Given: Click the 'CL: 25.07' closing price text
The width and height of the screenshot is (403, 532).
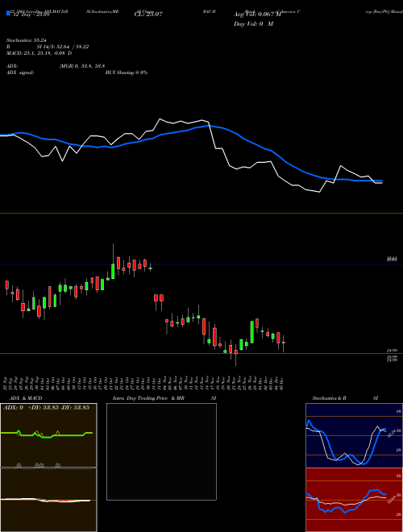Looking at the screenshot, I should click(148, 15).
